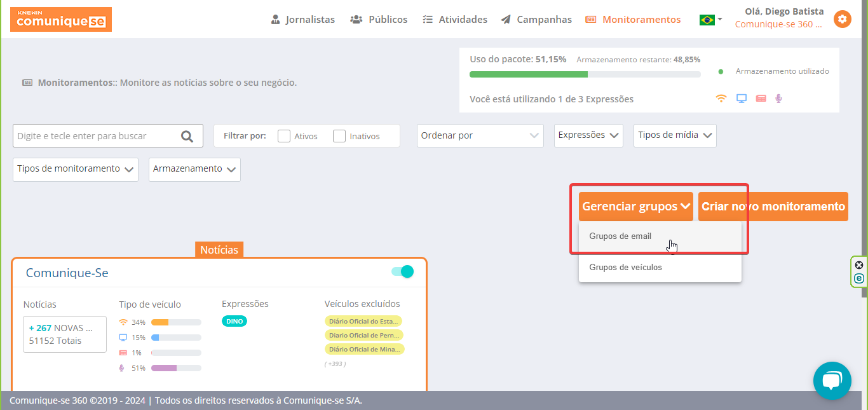The height and width of the screenshot is (410, 868).
Task: Click 'Você está utilizando 1 de 3 Expressões'
Action: click(x=552, y=99)
